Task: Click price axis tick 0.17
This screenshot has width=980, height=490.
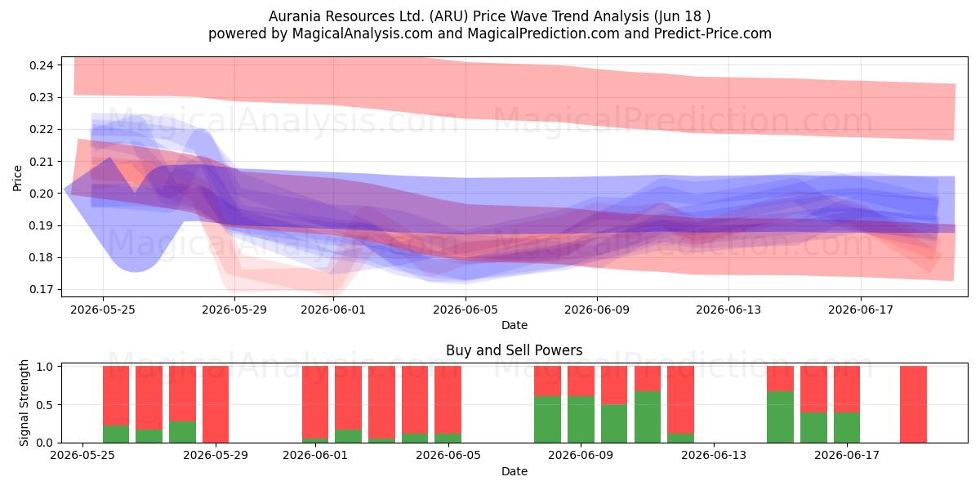Action: click(x=42, y=289)
